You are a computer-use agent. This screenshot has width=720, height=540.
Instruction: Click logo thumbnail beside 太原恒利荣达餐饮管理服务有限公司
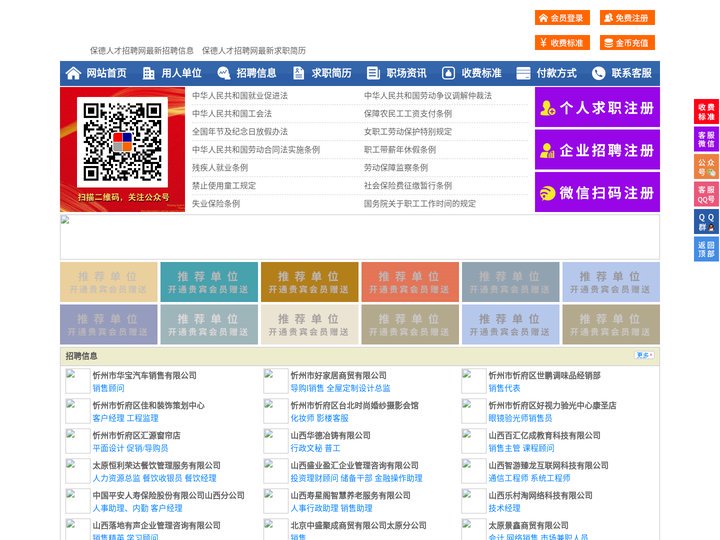(x=78, y=471)
